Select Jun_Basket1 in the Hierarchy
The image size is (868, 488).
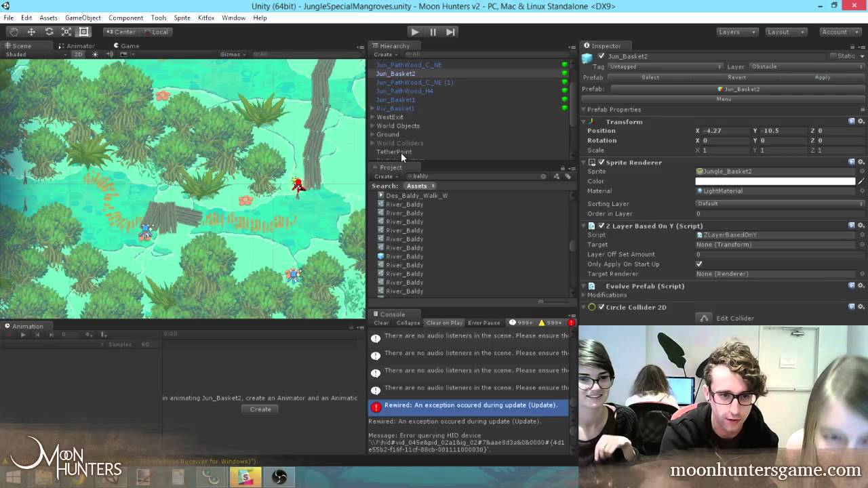point(395,100)
